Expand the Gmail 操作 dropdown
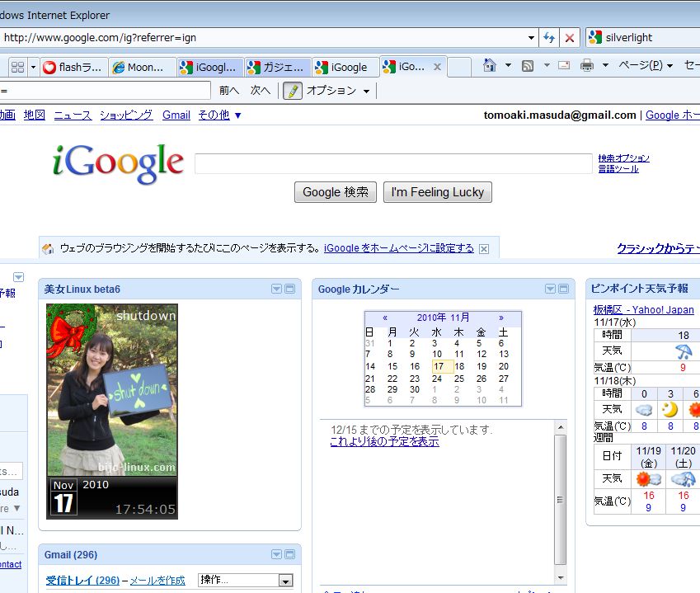 click(285, 581)
